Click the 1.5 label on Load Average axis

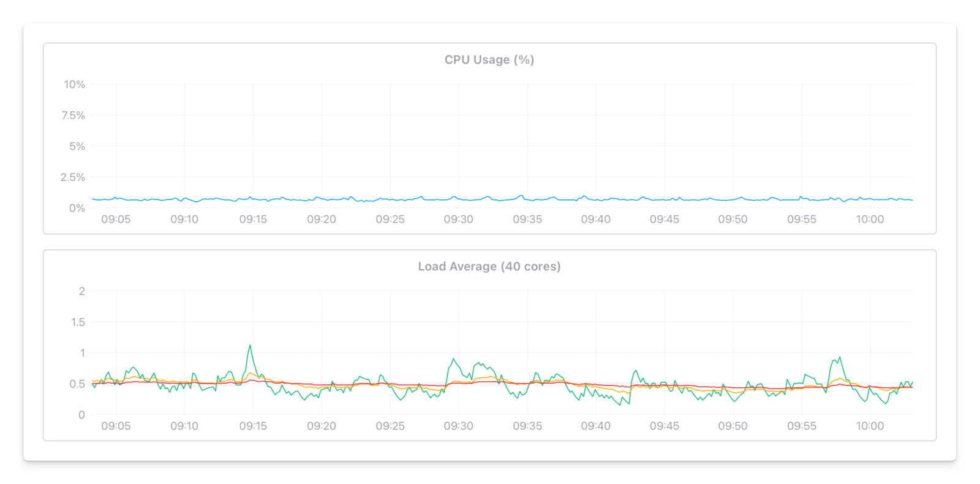point(78,322)
